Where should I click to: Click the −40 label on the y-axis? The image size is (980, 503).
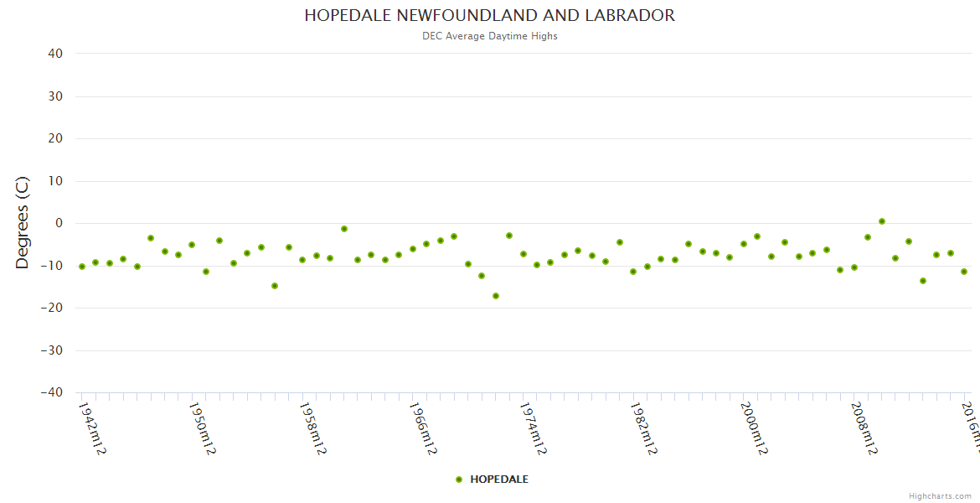pyautogui.click(x=51, y=392)
